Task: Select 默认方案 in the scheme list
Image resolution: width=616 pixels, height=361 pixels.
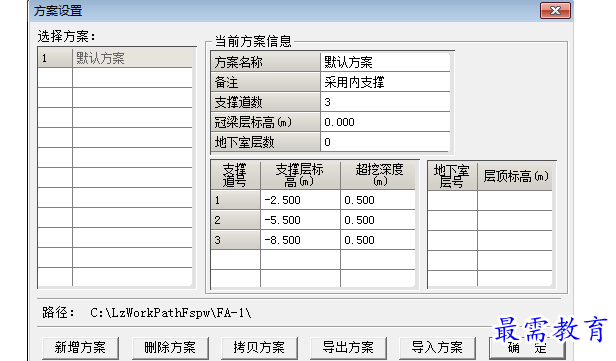Action: (x=132, y=58)
